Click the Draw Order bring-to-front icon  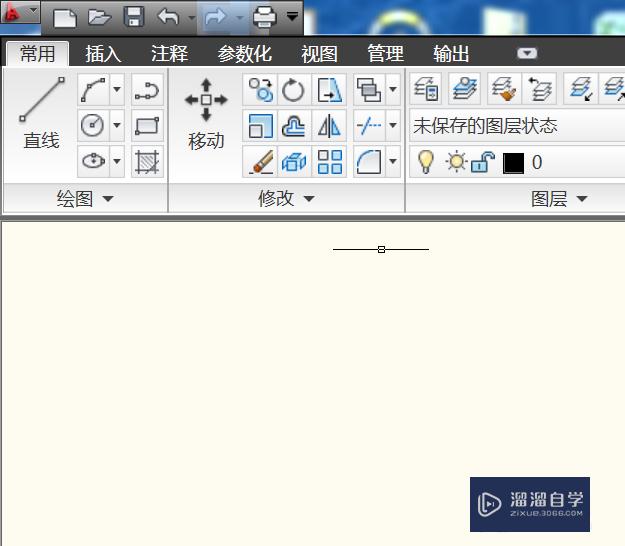click(369, 90)
